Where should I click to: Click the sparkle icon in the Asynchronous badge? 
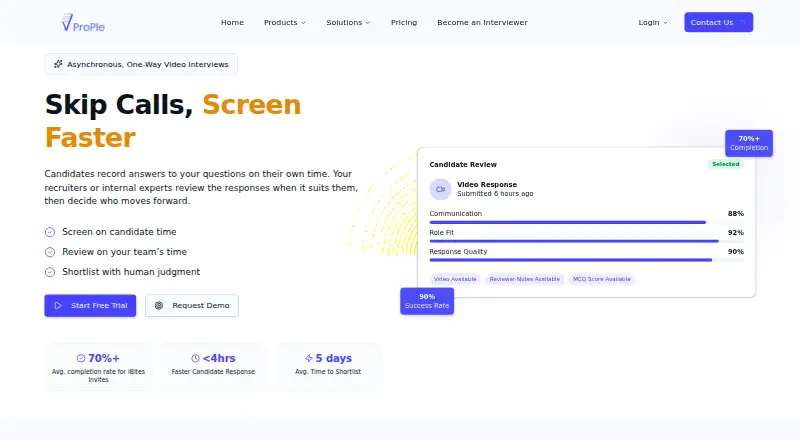click(x=58, y=64)
